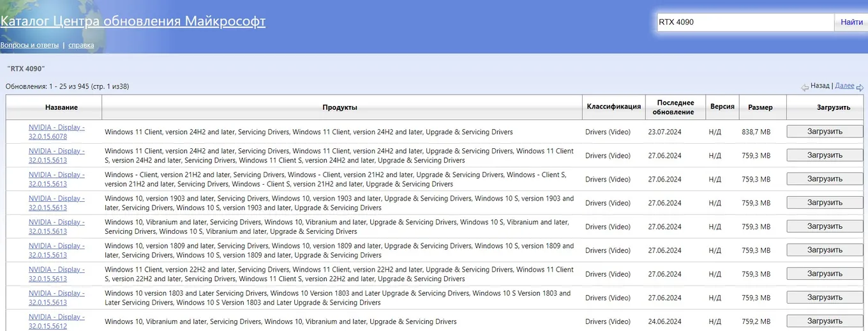Open the 32.0.15.5613 link for Windows 10 version 1903

coord(56,203)
